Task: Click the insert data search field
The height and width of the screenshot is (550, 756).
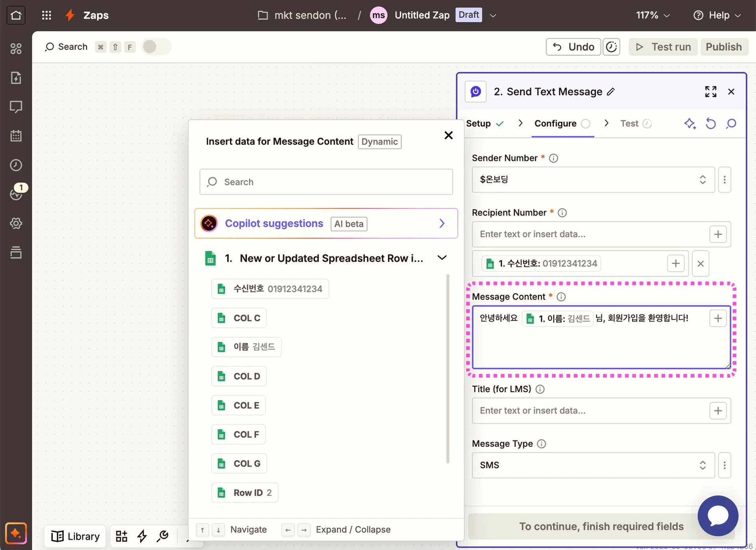Action: tap(326, 182)
